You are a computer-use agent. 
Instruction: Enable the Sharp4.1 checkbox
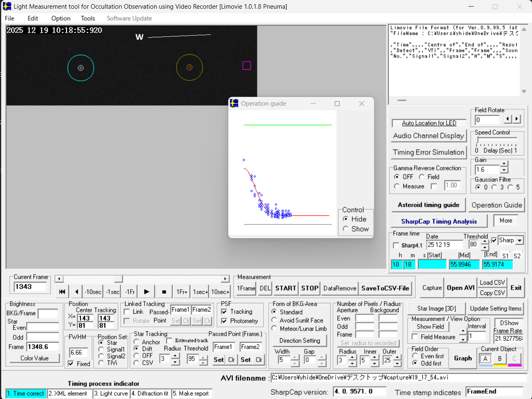(x=396, y=245)
